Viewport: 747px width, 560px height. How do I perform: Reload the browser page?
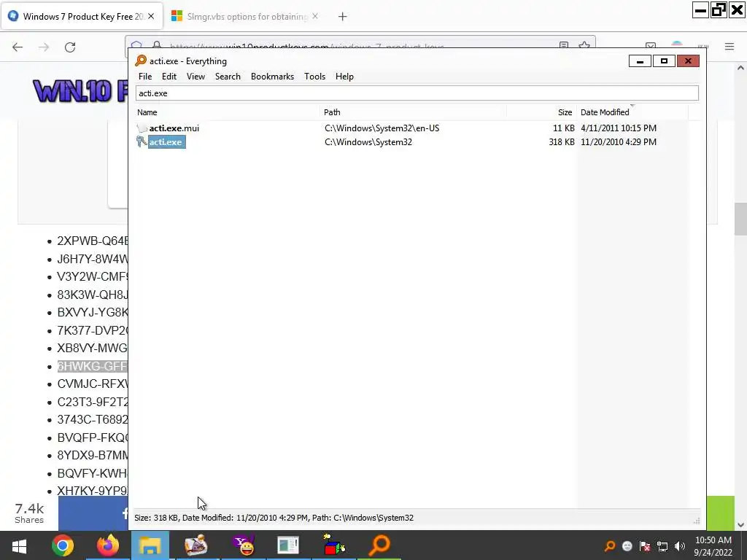tap(70, 47)
